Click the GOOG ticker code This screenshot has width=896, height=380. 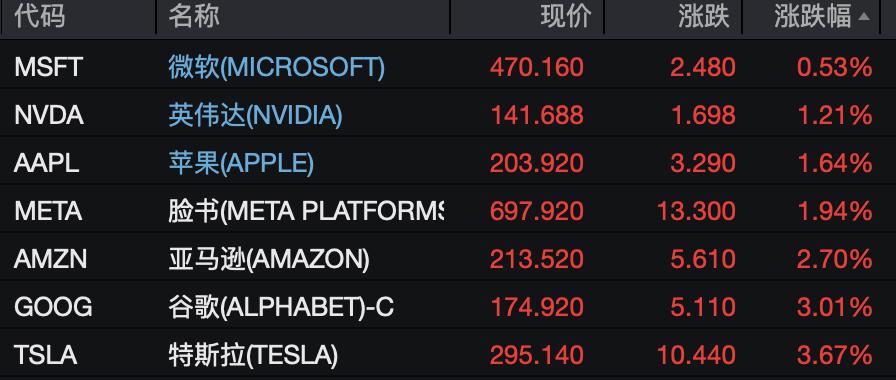(x=53, y=307)
